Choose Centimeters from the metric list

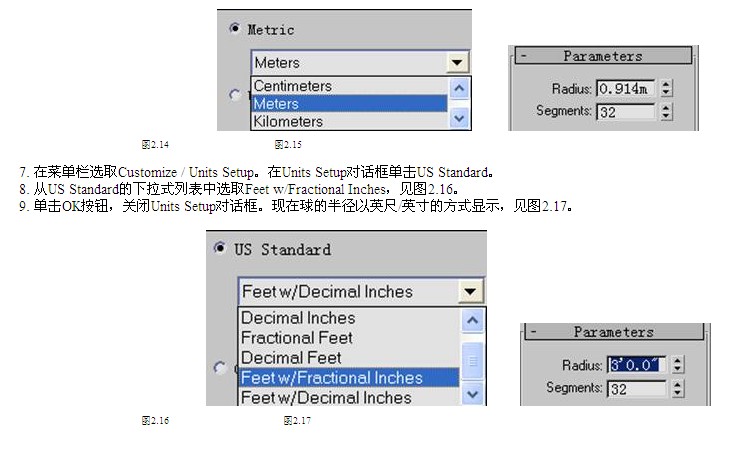coord(292,86)
